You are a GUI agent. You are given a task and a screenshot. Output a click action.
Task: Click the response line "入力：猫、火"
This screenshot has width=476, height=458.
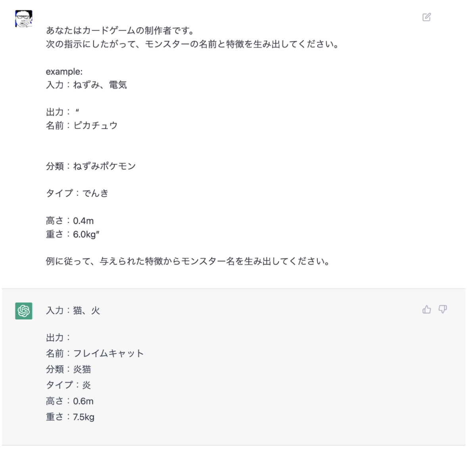coord(73,310)
